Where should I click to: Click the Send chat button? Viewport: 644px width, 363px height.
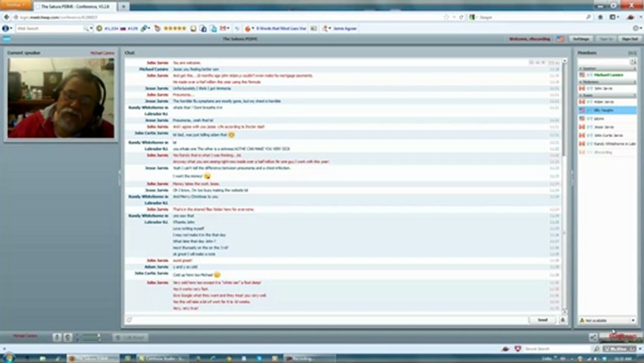(542, 320)
